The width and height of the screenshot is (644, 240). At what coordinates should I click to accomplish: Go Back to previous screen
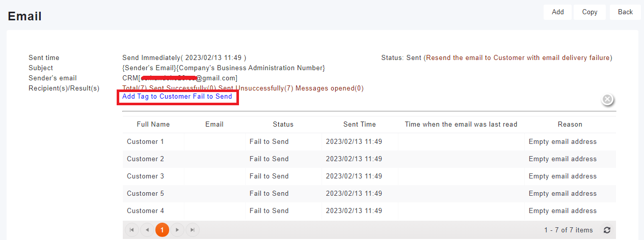625,12
